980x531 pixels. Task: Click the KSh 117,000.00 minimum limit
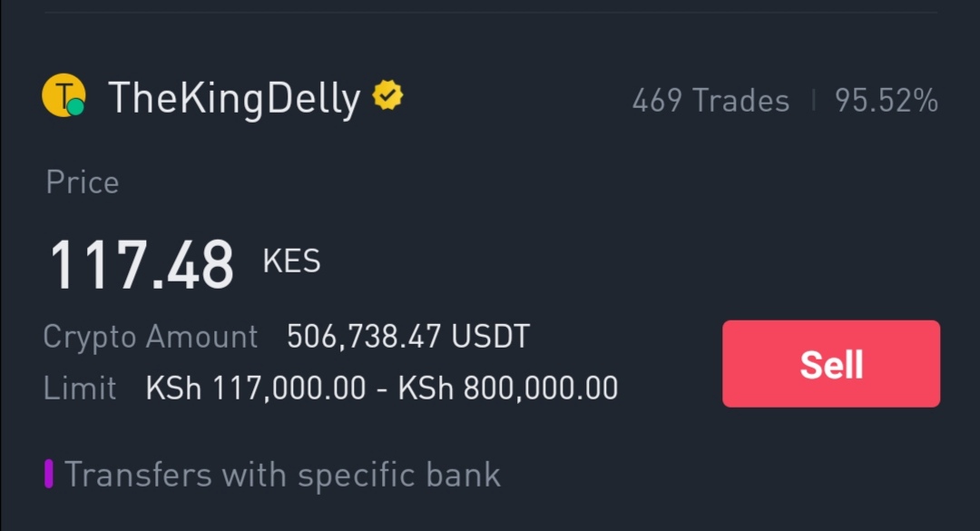pos(256,388)
